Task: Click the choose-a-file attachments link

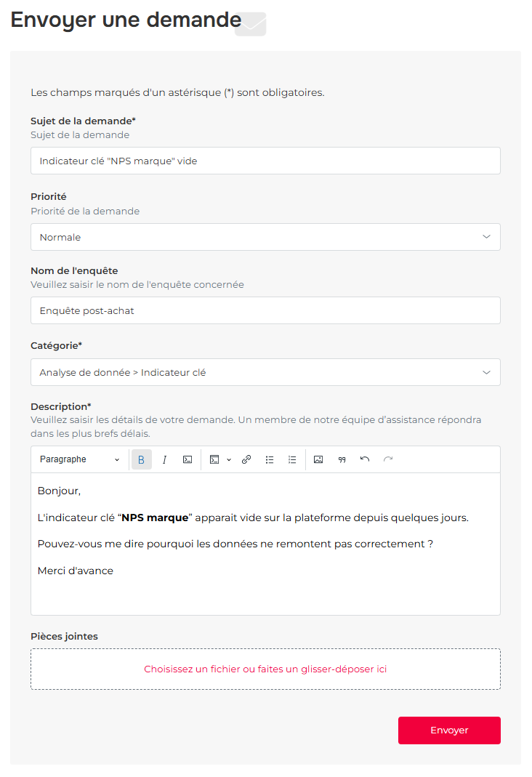Action: pyautogui.click(x=265, y=669)
